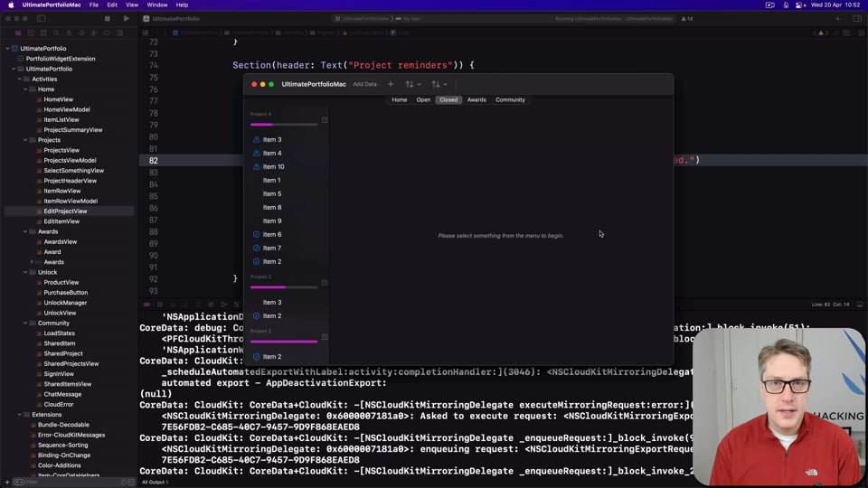This screenshot has height=488, width=868.
Task: Click the pause button in debug bar
Action: (x=160, y=305)
